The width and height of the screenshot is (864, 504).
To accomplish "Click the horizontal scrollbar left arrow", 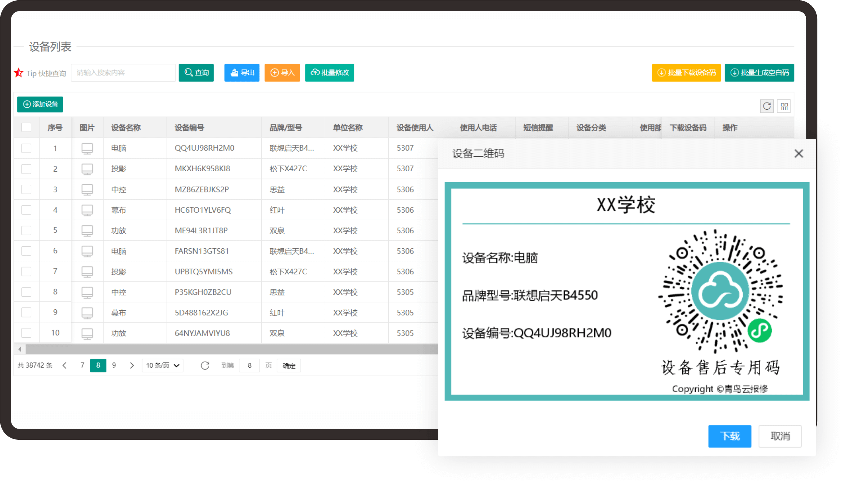I will (20, 349).
